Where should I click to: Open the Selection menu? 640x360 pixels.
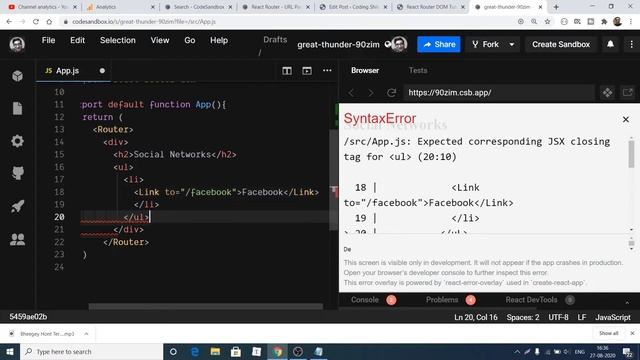(118, 40)
